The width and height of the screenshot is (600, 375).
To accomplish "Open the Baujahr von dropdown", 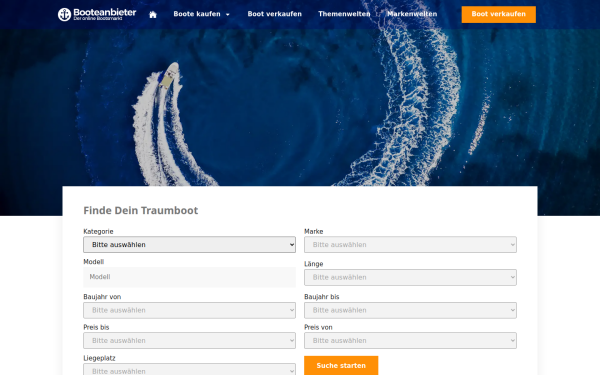I will 189,310.
